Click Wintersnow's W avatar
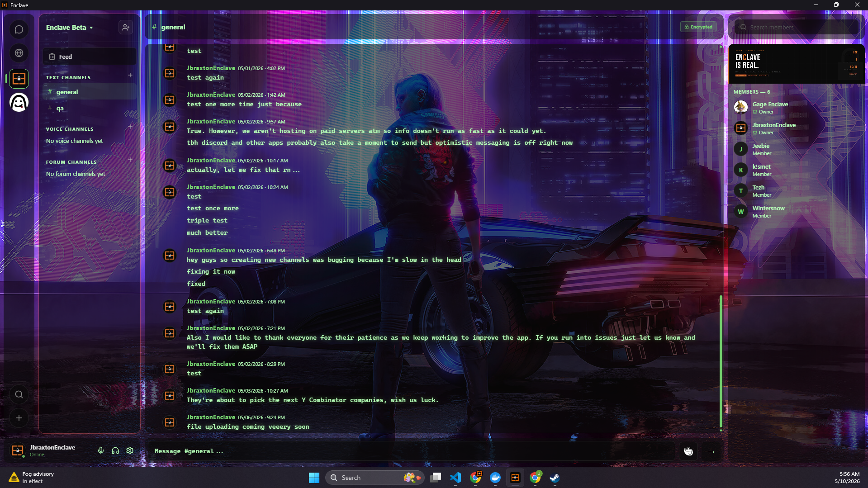Image resolution: width=868 pixels, height=488 pixels. 740,212
